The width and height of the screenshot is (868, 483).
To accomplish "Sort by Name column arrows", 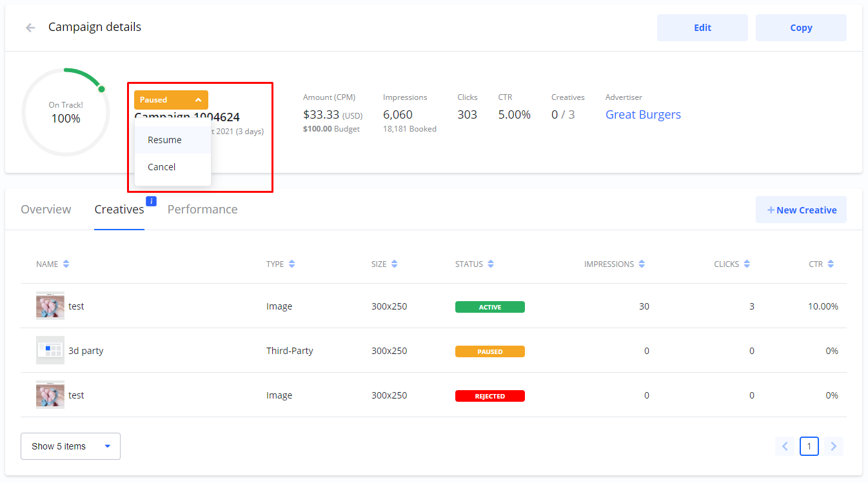I will tap(66, 264).
